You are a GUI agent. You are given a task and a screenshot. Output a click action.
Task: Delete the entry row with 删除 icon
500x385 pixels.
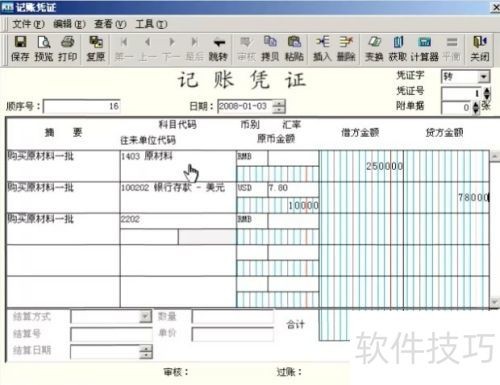pyautogui.click(x=346, y=49)
